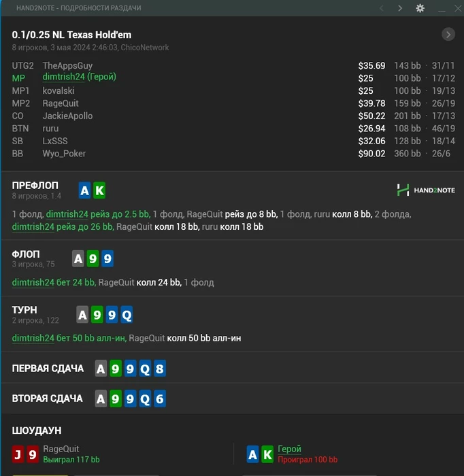The image size is (464, 476).
Task: Click the ПЕРВАЯ СДАЧА label
Action: point(48,369)
